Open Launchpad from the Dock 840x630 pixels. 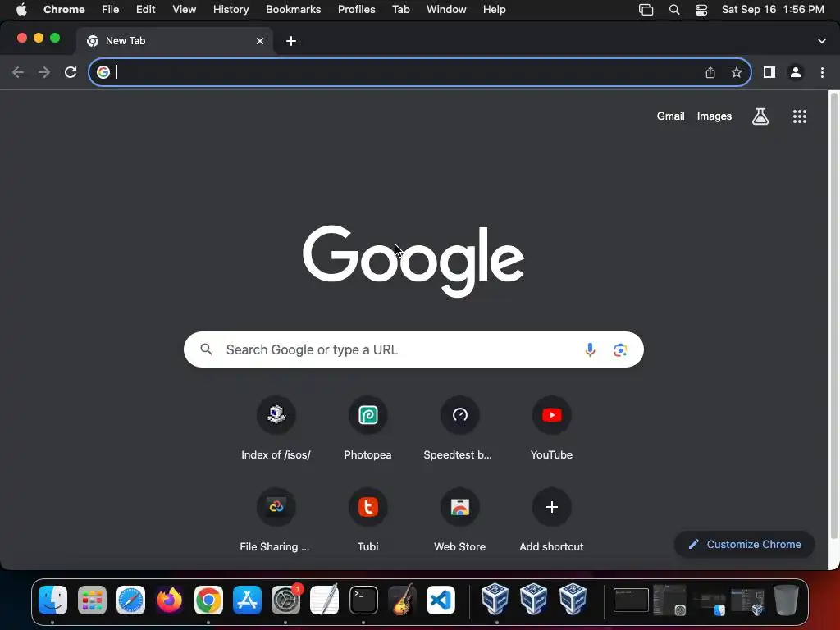[92, 600]
